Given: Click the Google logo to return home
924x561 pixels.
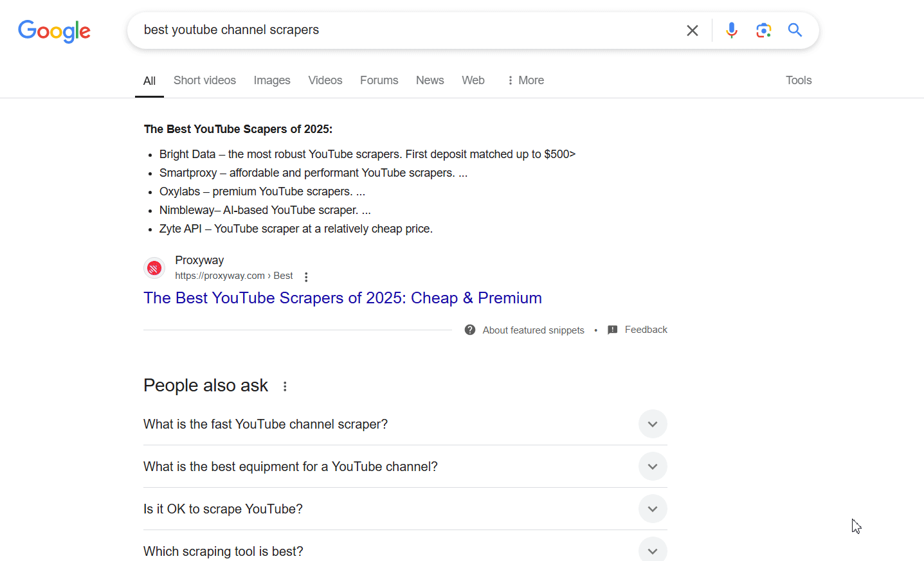Looking at the screenshot, I should (54, 31).
